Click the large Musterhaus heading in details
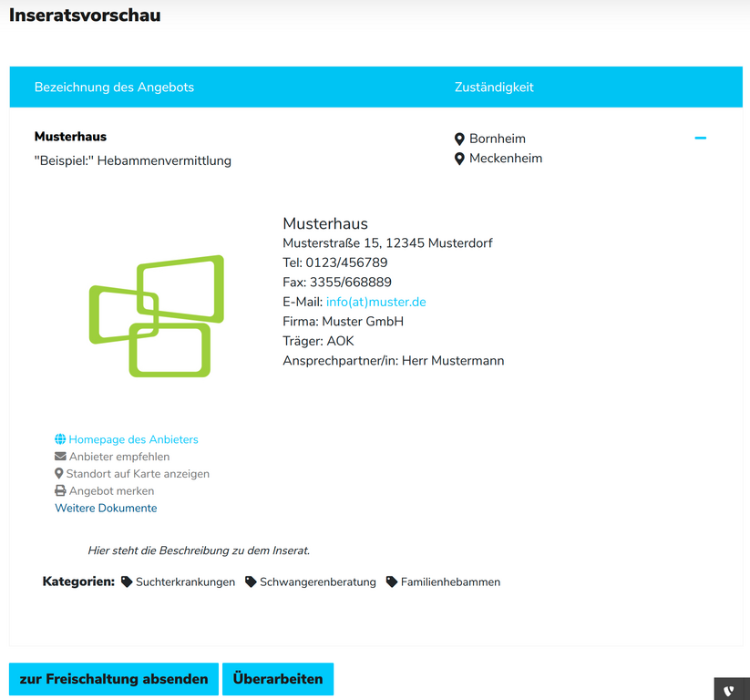This screenshot has width=750, height=700. click(x=325, y=223)
